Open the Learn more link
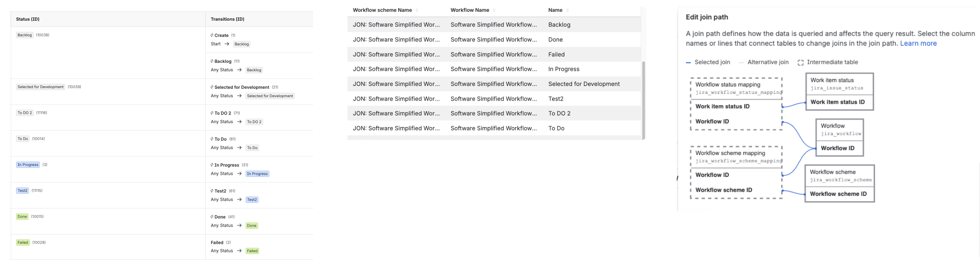Screen dimensions: 980x266 918,44
